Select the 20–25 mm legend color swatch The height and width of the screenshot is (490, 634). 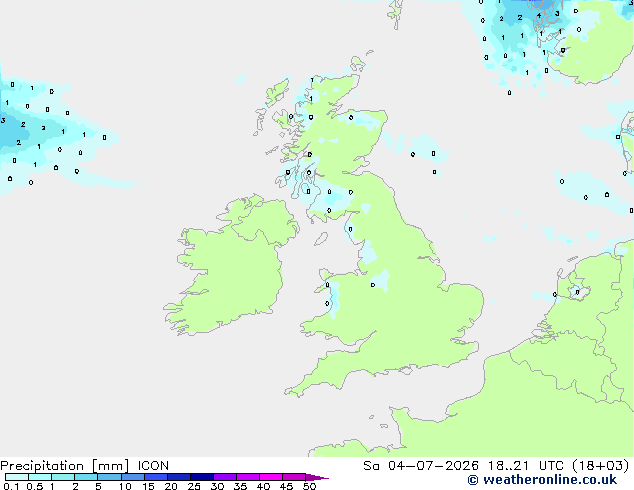[x=179, y=477]
